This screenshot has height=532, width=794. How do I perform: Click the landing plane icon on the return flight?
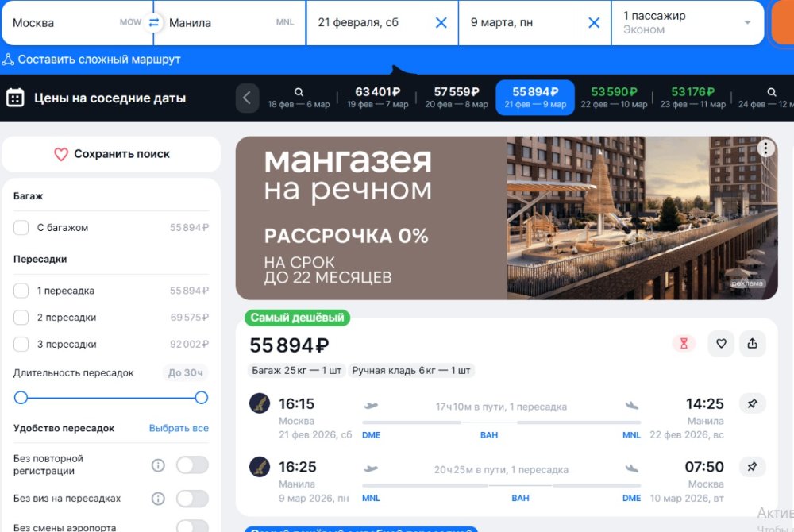pyautogui.click(x=632, y=468)
